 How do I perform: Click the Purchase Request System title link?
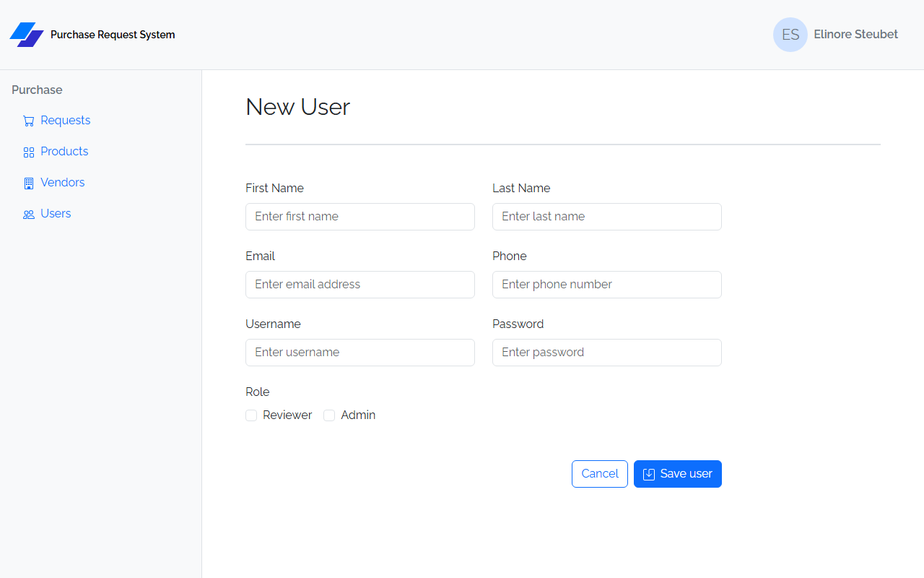113,35
